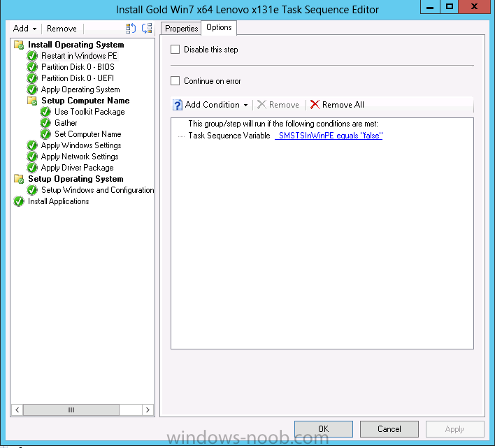Minimize the Task Sequence Editor window
Image resolution: width=495 pixels, height=448 pixels.
pos(430,7)
